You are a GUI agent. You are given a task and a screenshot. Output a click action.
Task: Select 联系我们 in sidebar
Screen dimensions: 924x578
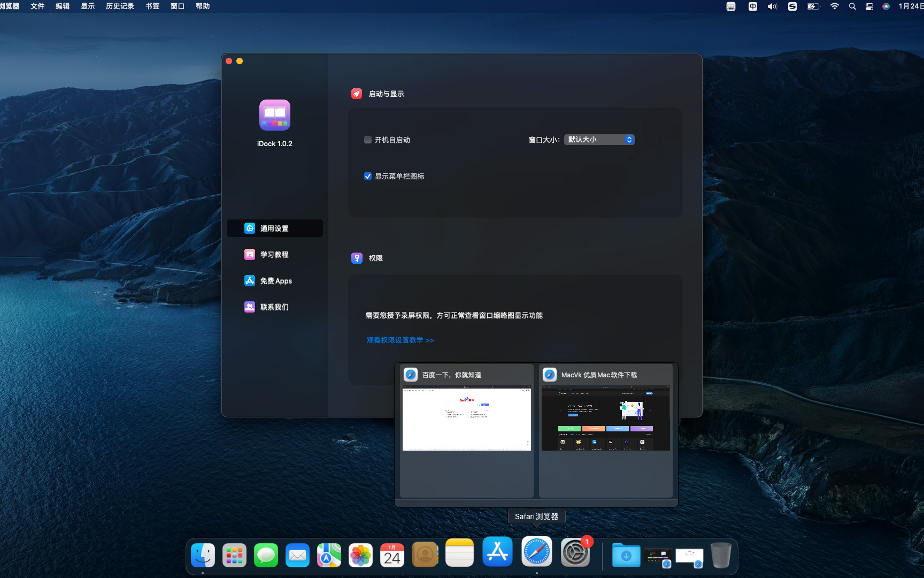(x=275, y=307)
